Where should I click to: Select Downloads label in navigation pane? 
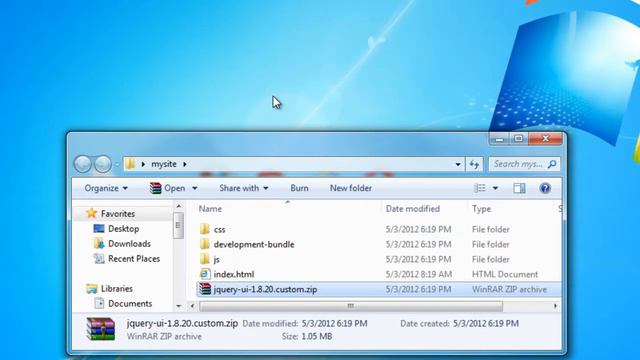click(129, 244)
